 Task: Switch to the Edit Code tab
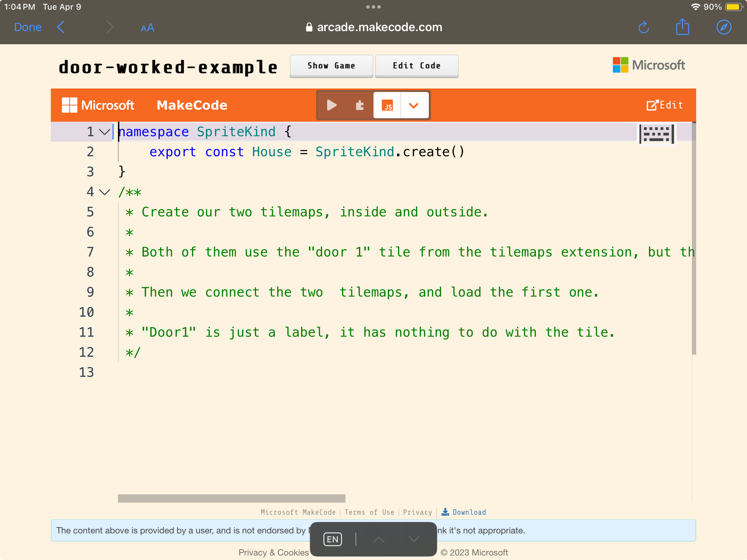tap(416, 66)
